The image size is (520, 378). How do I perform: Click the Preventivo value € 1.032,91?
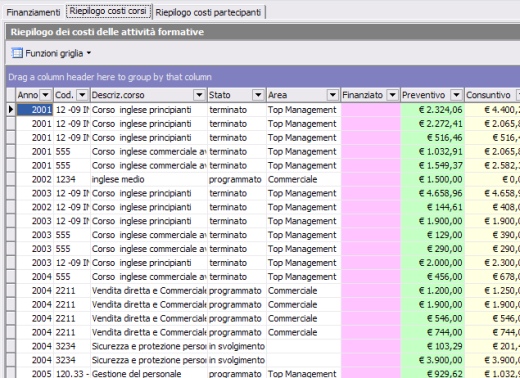(x=433, y=152)
